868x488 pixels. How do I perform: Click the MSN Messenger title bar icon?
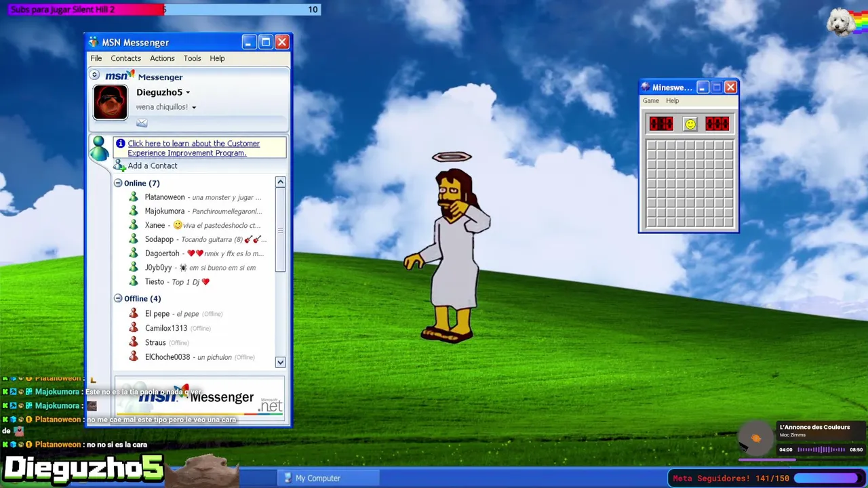pos(94,42)
